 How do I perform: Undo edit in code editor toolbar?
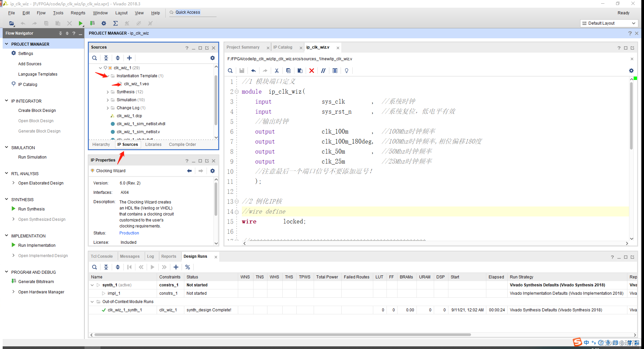tap(253, 71)
